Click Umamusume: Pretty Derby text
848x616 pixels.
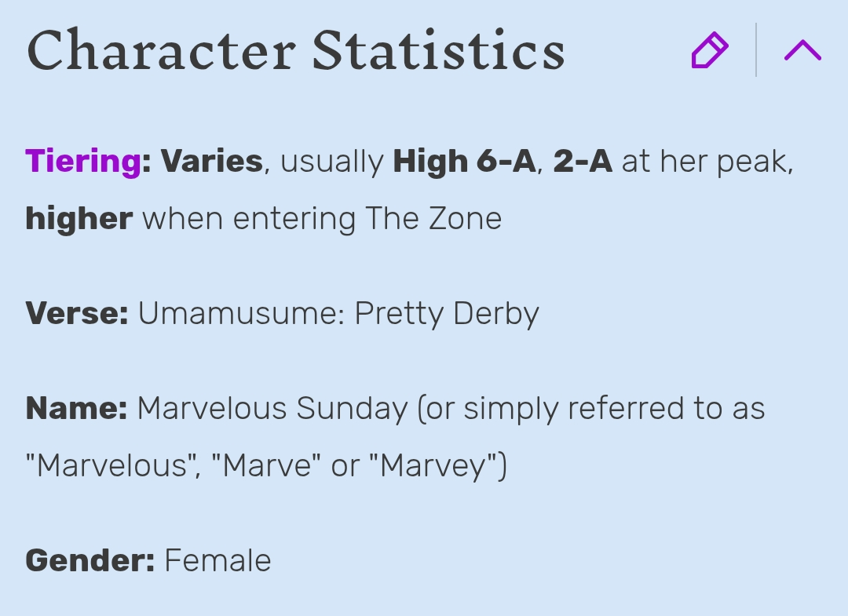coord(339,313)
